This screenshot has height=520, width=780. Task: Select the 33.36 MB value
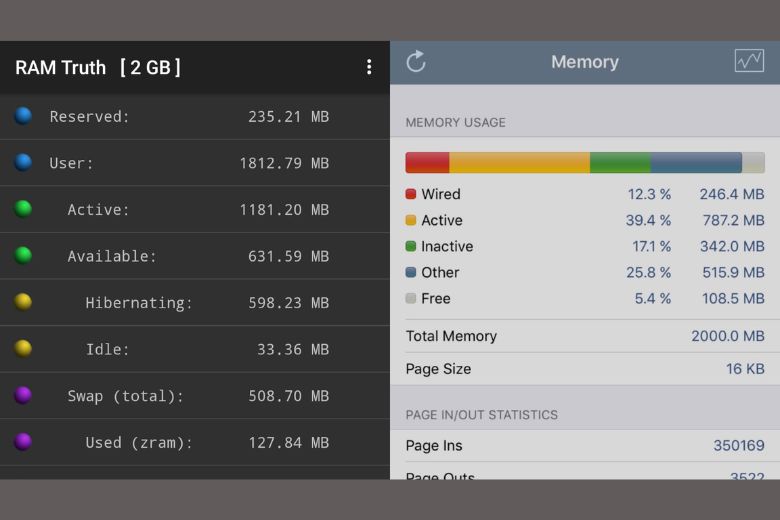293,349
